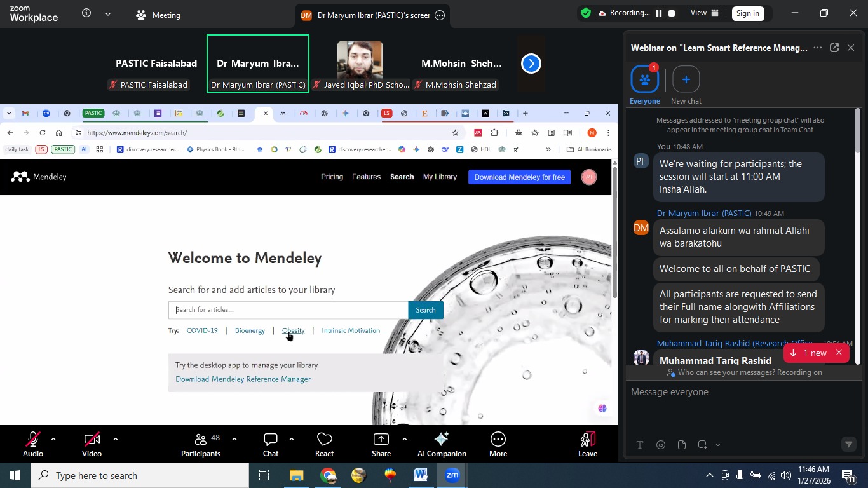This screenshot has height=488, width=868.
Task: Attach a file using chat file icon
Action: pyautogui.click(x=681, y=445)
